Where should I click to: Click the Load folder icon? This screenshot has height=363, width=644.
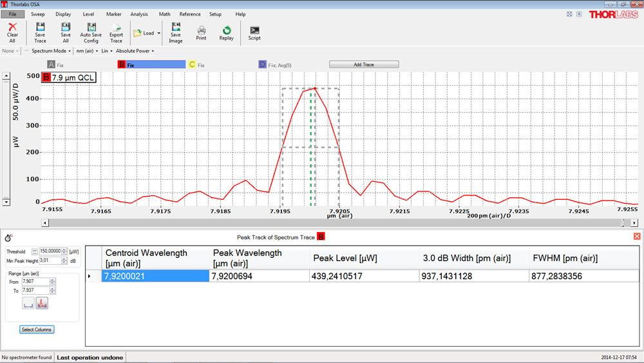137,33
